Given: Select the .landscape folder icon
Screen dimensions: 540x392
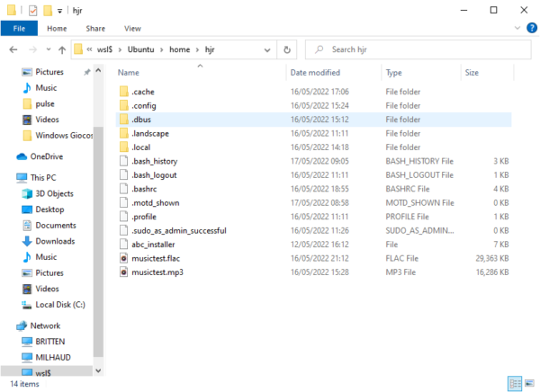Looking at the screenshot, I should [124, 134].
